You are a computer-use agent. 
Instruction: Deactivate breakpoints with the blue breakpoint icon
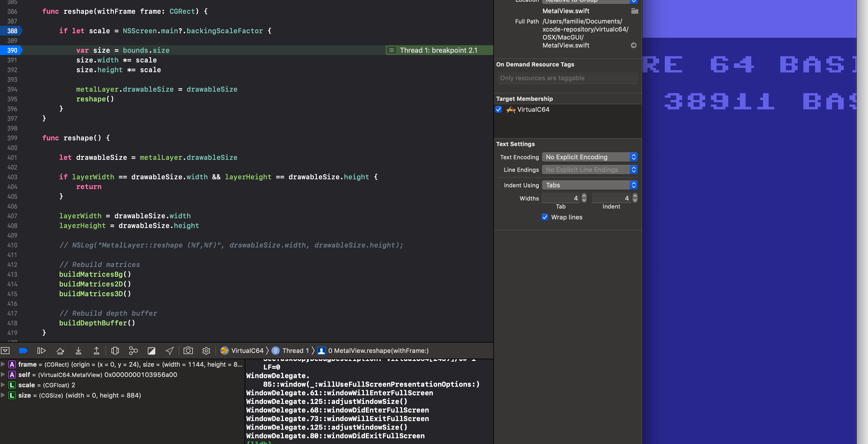[23, 351]
